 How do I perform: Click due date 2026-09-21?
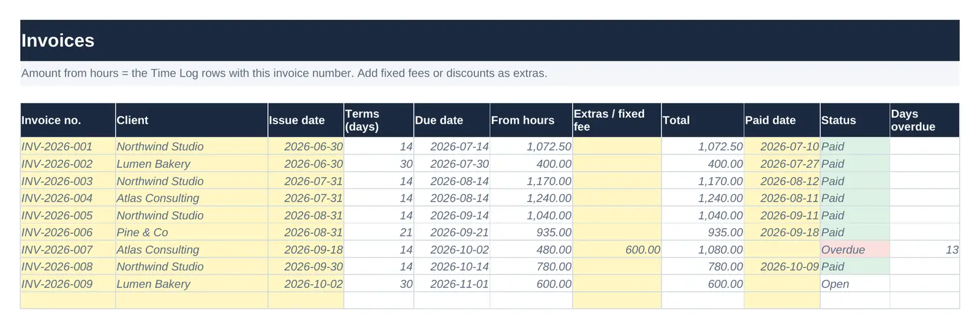452,232
